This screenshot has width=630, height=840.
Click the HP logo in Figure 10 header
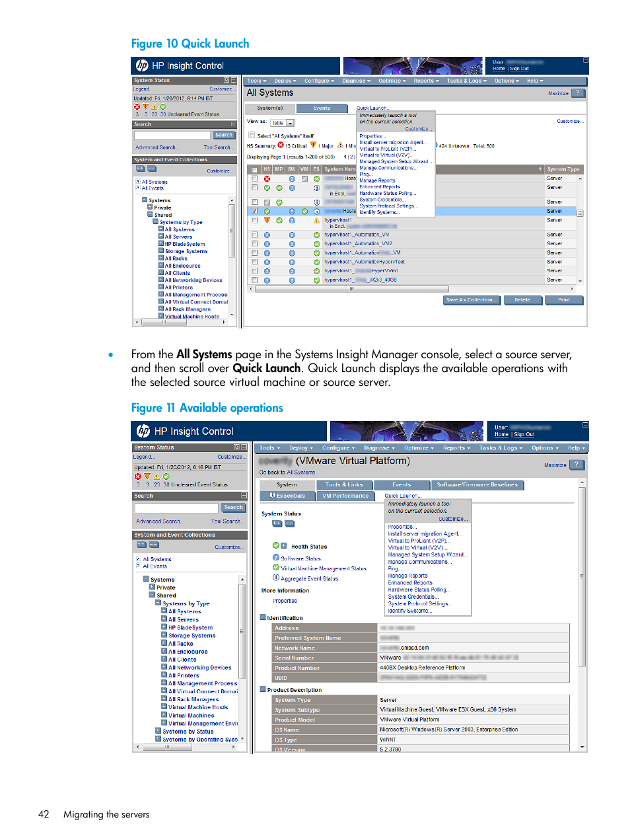(x=142, y=65)
